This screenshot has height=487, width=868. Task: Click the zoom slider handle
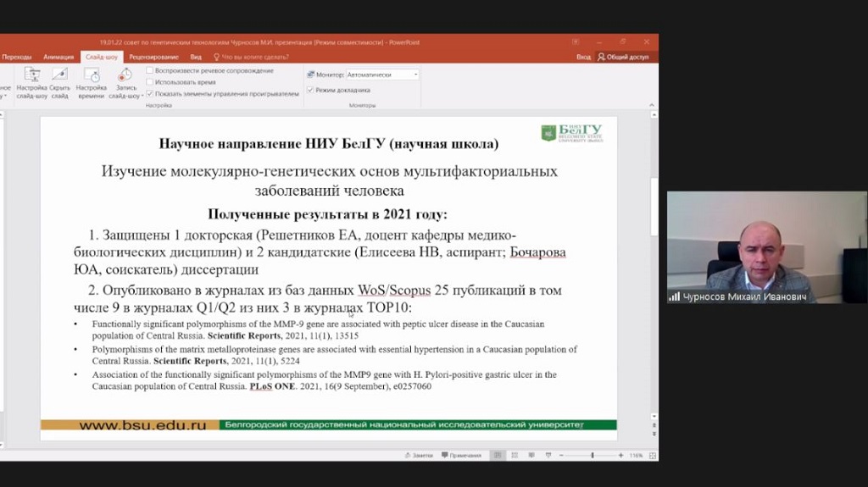(x=592, y=455)
